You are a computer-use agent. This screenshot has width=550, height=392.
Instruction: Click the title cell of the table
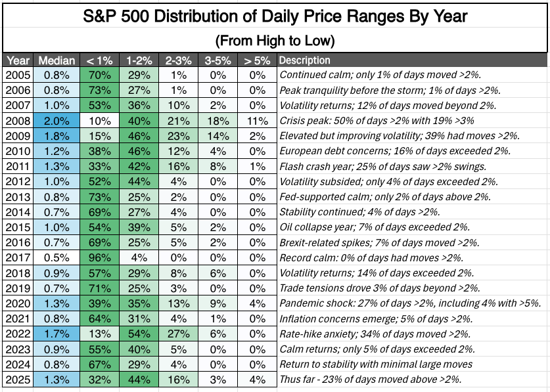pos(275,16)
